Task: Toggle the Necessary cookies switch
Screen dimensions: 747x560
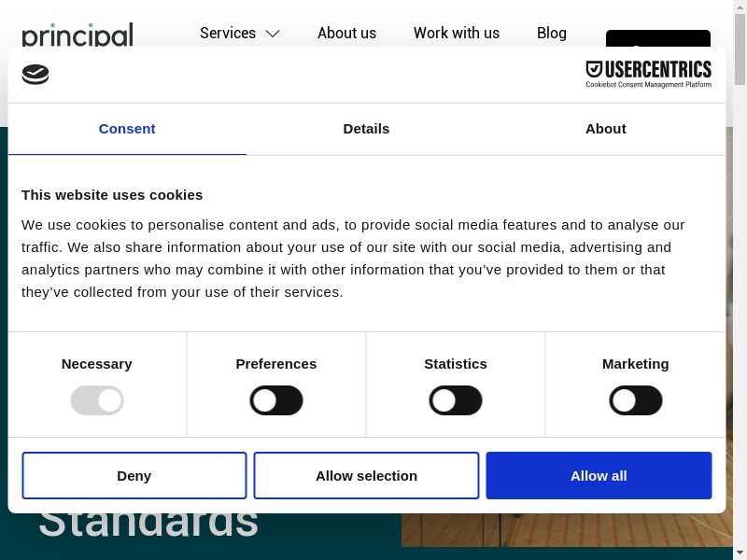Action: coord(97,400)
